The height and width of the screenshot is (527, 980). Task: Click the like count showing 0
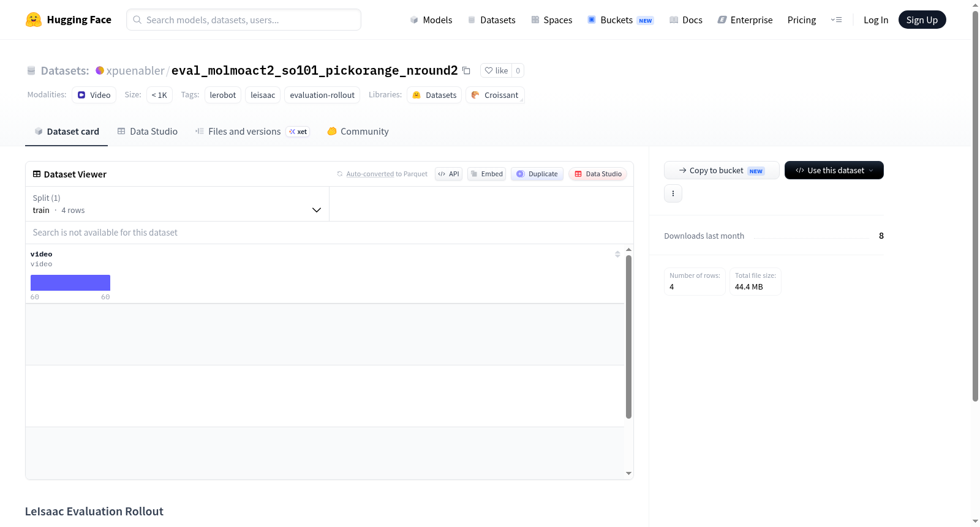tap(518, 70)
